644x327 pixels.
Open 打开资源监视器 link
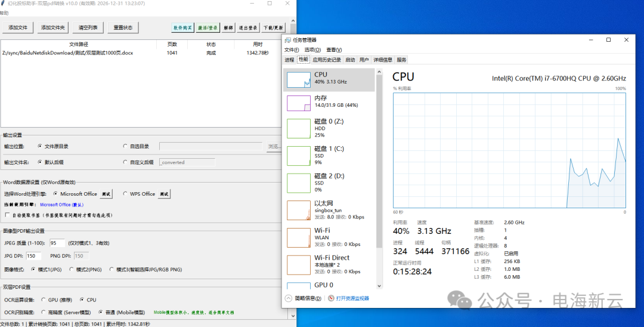[352, 298]
